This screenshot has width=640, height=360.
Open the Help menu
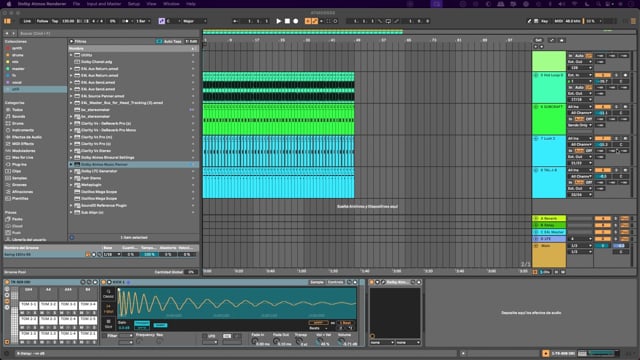tap(191, 4)
